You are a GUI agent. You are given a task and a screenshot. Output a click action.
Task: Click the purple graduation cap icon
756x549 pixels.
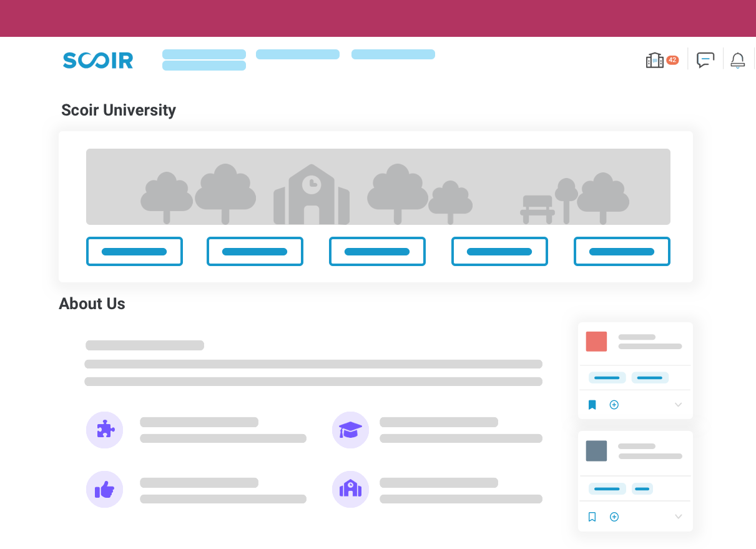[350, 430]
